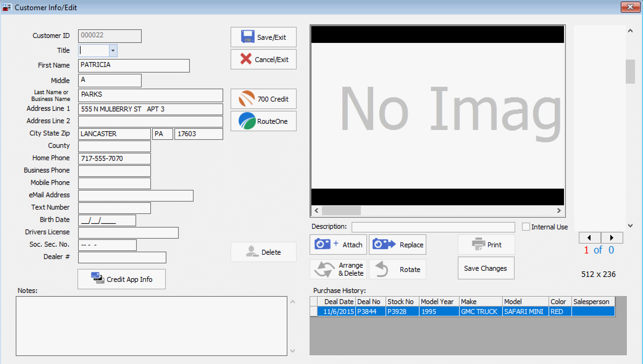Viewport: 643px width, 364px height.
Task: Click the horizontal scrollbar below the image
Action: coord(341,211)
